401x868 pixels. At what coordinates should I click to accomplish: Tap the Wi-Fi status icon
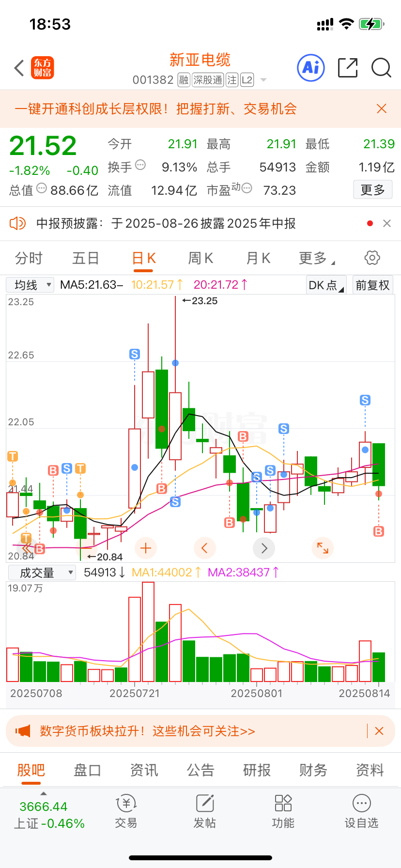pos(346,24)
